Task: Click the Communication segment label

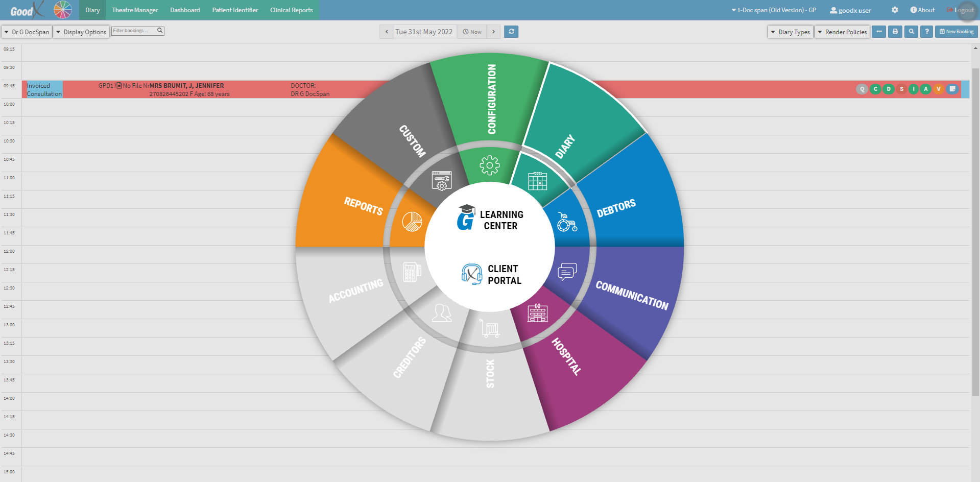Action: pos(632,295)
